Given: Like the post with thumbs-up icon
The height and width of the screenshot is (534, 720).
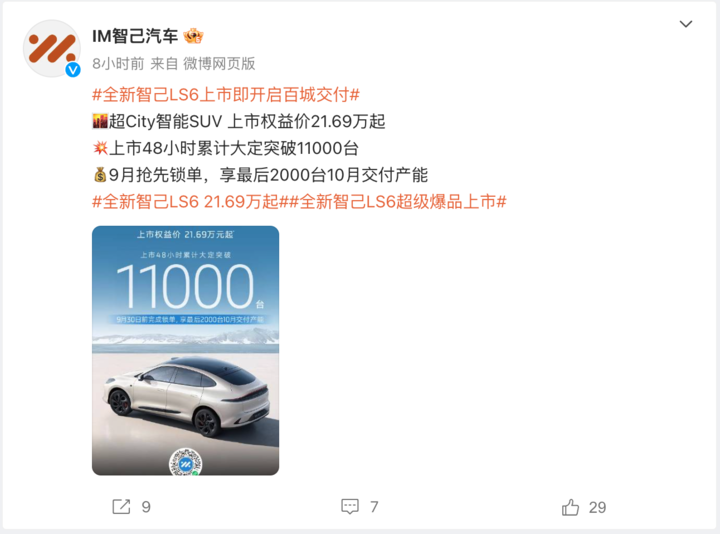Looking at the screenshot, I should tap(570, 507).
